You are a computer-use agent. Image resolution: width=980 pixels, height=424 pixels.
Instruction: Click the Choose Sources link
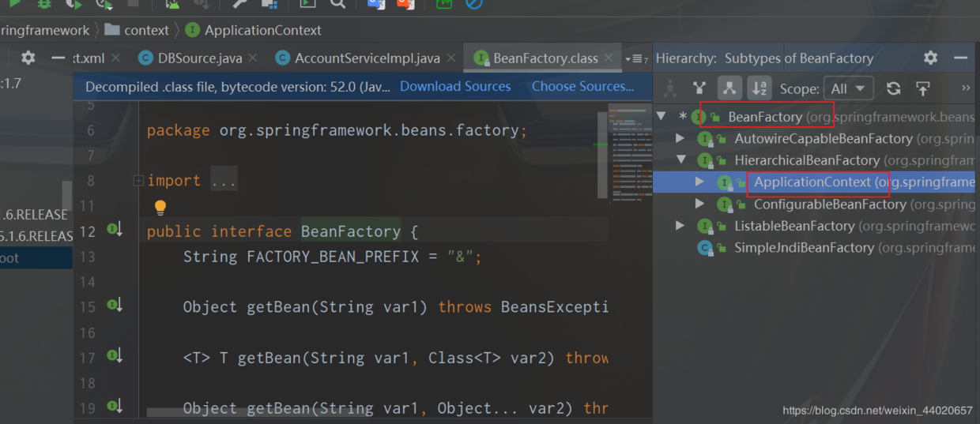582,86
